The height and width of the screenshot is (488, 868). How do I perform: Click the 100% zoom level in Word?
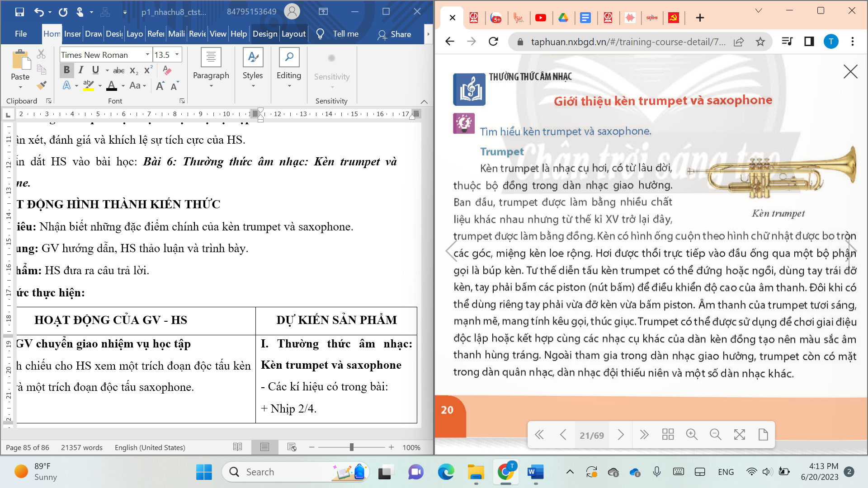pos(411,447)
